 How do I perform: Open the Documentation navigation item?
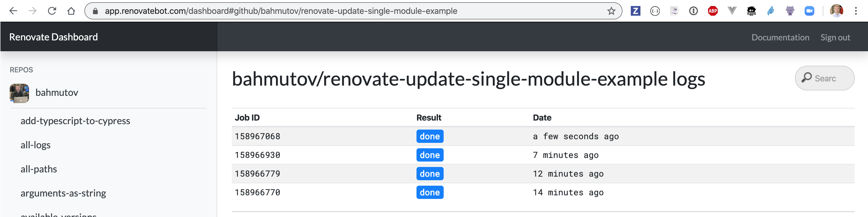pyautogui.click(x=780, y=37)
